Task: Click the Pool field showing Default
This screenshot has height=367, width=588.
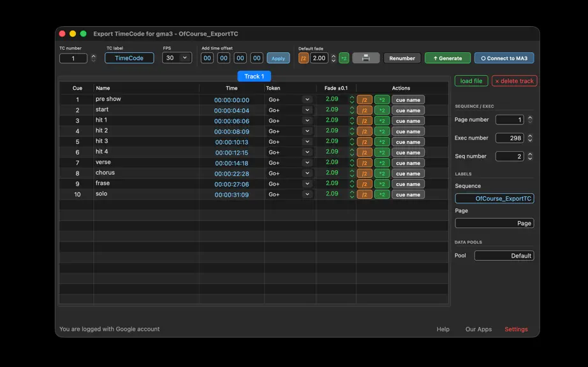Action: pos(504,255)
